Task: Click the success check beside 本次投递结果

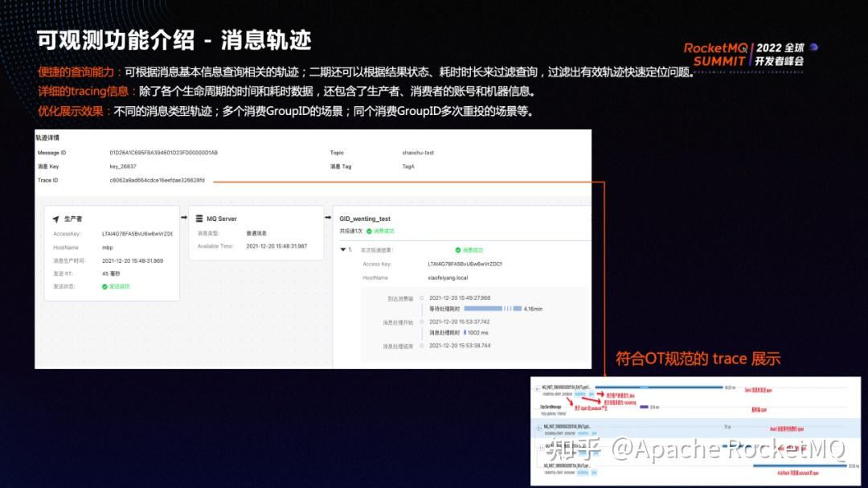Action: (x=459, y=248)
